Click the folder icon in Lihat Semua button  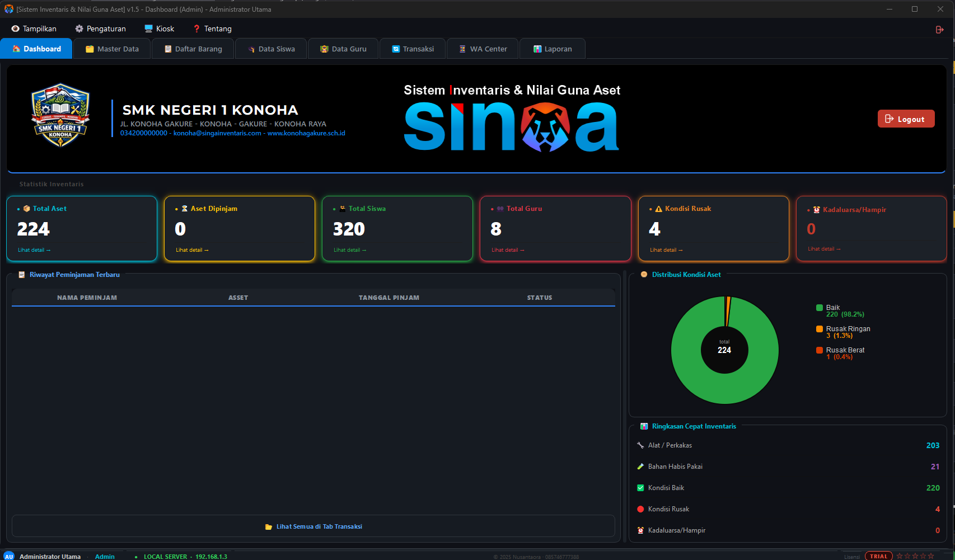[269, 527]
